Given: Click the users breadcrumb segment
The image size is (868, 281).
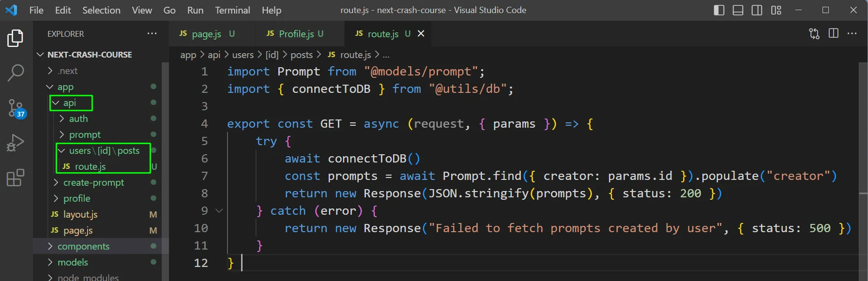Looking at the screenshot, I should point(243,55).
